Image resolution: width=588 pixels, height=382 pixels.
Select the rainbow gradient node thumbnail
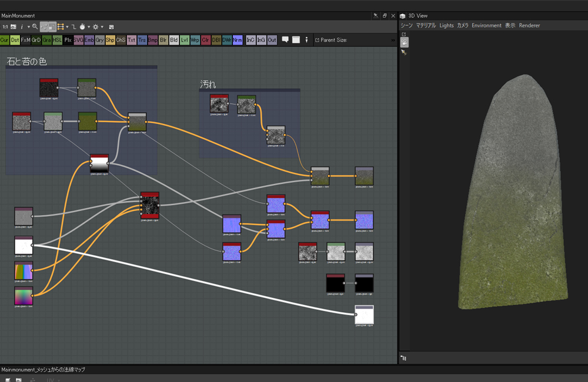24,271
